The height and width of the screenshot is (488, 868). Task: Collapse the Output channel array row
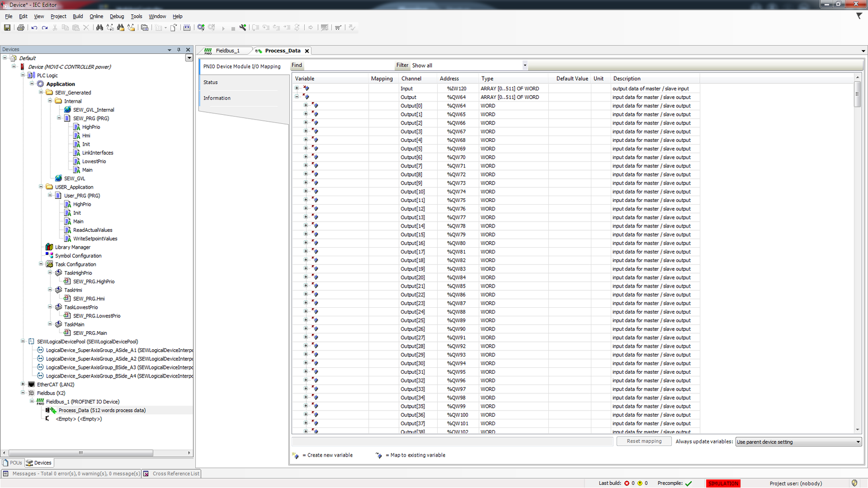tap(297, 97)
